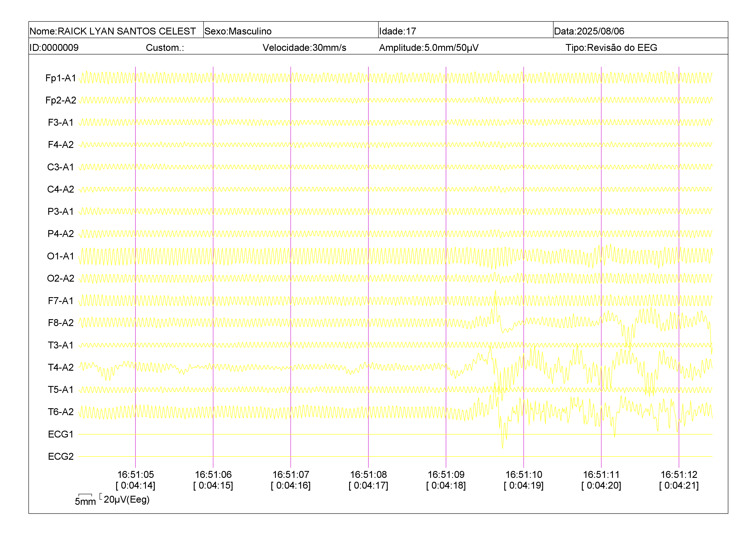Click the 20µV(Eeg) calibration legend
The height and width of the screenshot is (535, 756).
(125, 499)
